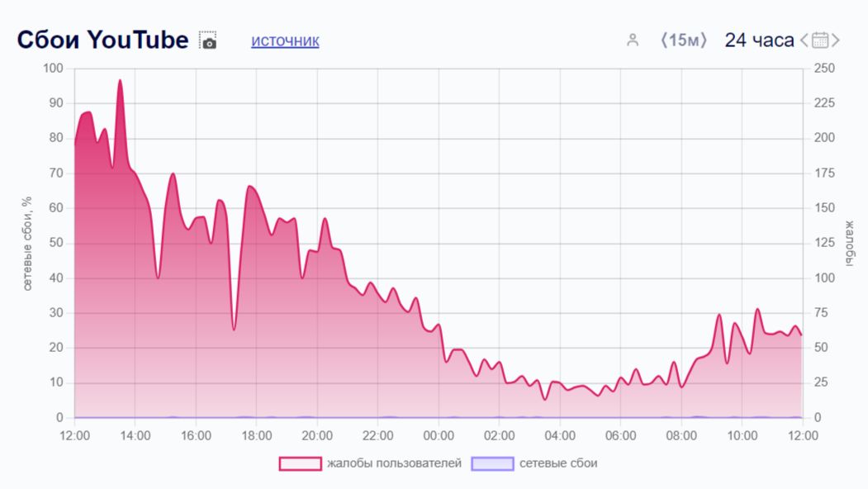Click the chart dip near 17:15
Screen dimensions: 868x489
(234, 329)
